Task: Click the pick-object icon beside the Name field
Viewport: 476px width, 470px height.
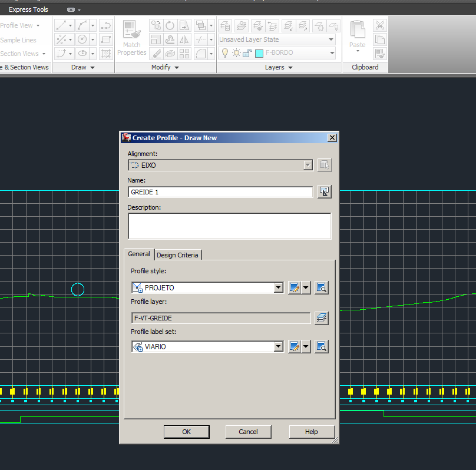Action: 324,191
